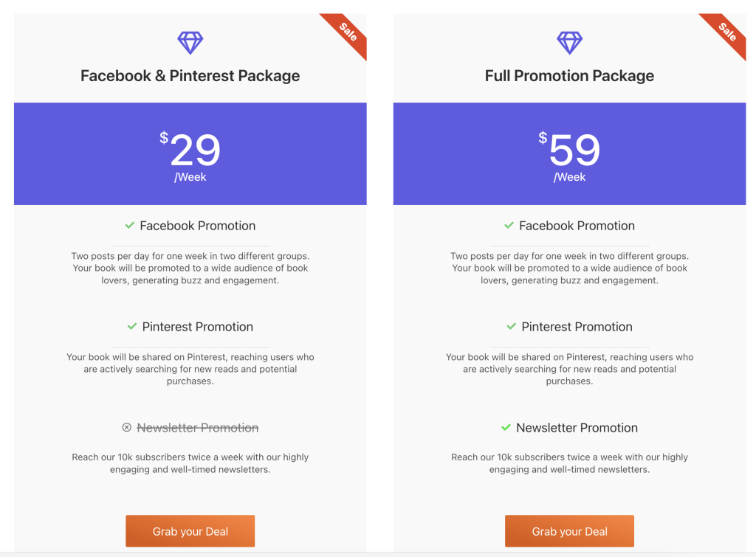Click the green checkmark beside Newsletter Promotion in $59 plan

click(x=506, y=427)
